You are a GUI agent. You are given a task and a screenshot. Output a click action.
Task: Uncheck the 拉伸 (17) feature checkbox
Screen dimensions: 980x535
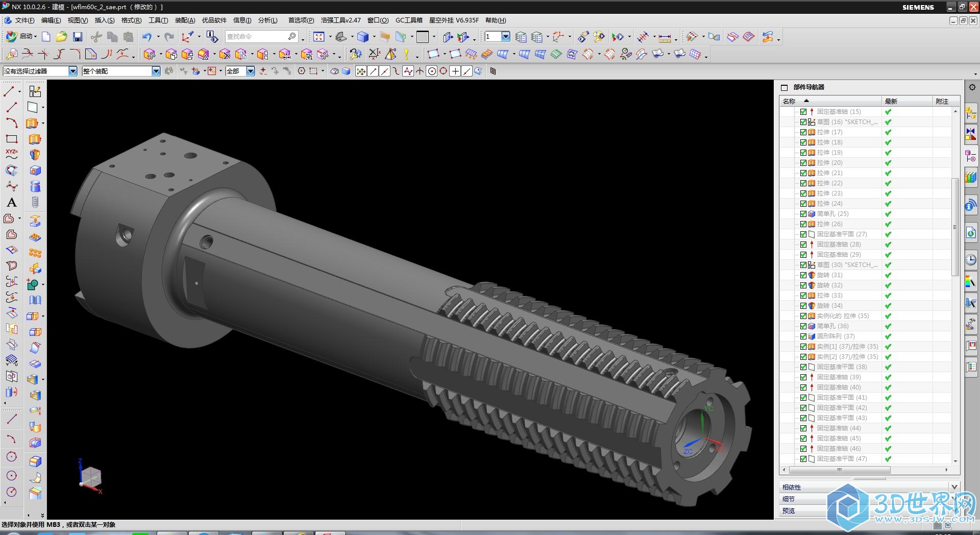pos(803,132)
